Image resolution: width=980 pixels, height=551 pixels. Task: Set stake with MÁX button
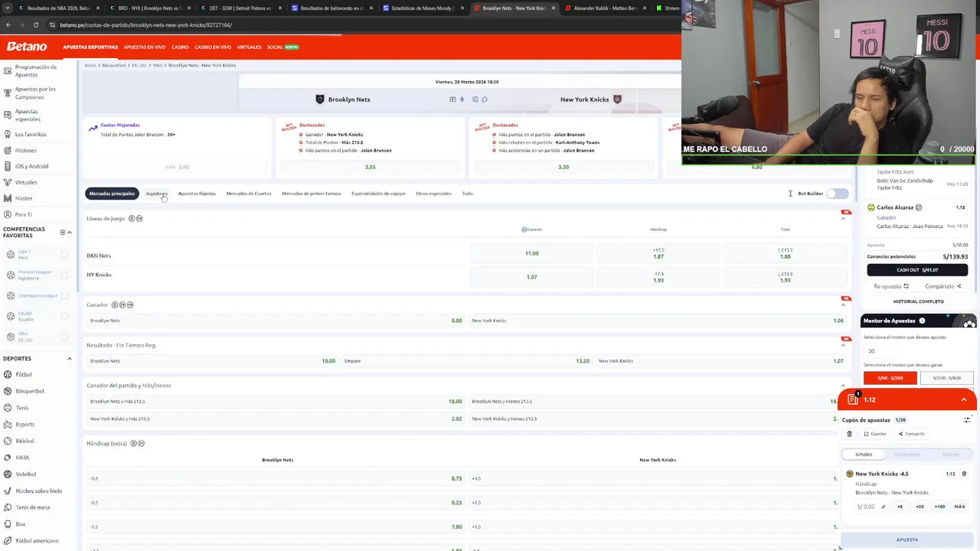[959, 507]
